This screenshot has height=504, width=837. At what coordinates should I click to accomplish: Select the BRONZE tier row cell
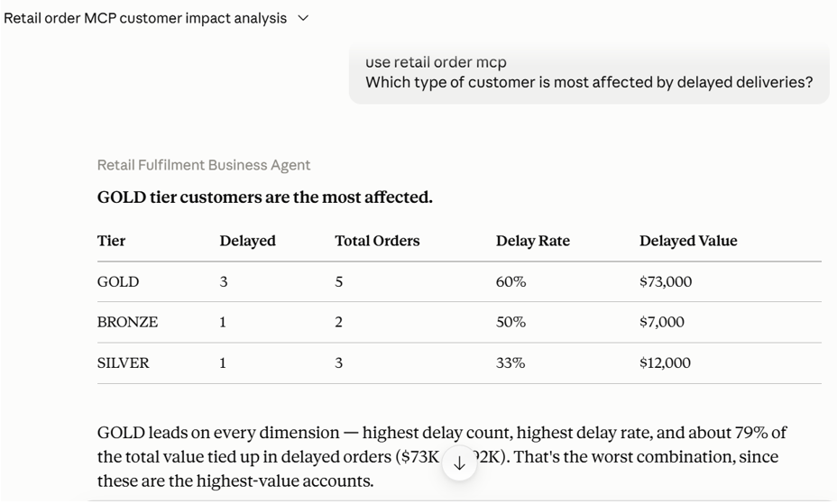click(127, 322)
